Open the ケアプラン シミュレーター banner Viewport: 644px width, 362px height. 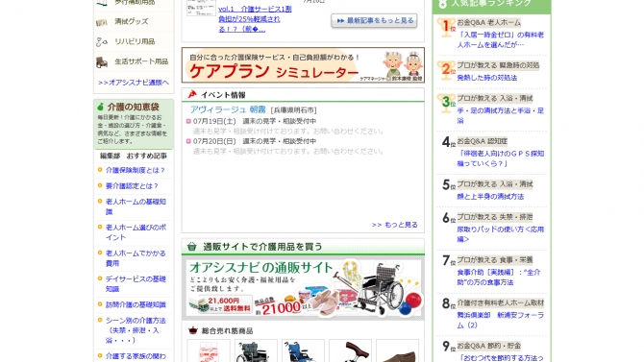[x=303, y=65]
